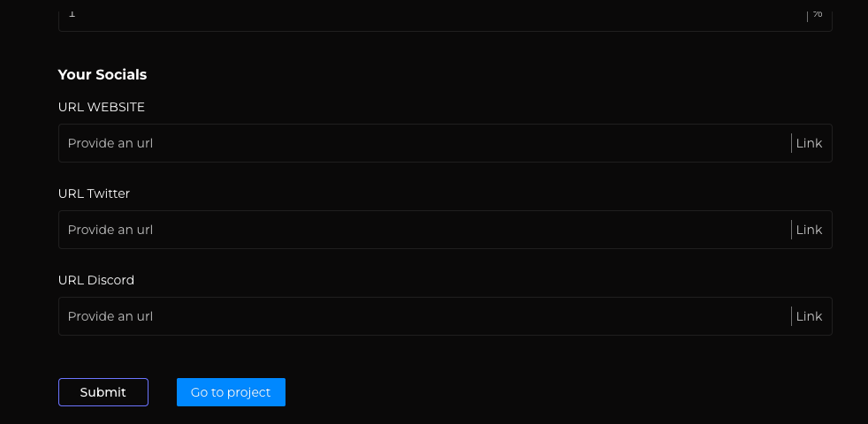Select the URL Discord input field

click(424, 316)
